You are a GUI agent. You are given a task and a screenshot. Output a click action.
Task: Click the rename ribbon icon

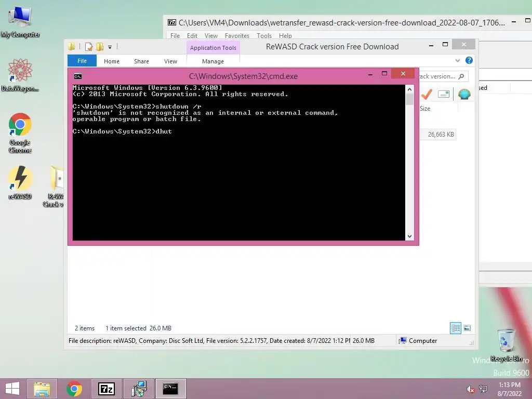(444, 94)
